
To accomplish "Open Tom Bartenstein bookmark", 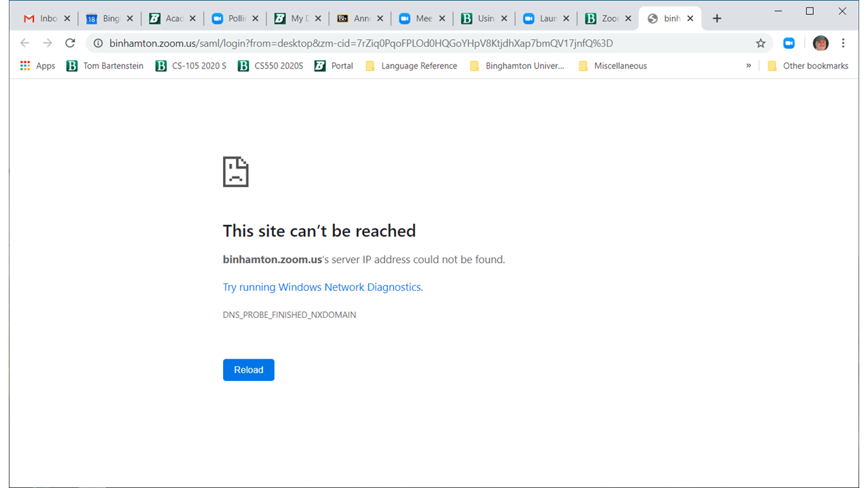I will (x=105, y=66).
